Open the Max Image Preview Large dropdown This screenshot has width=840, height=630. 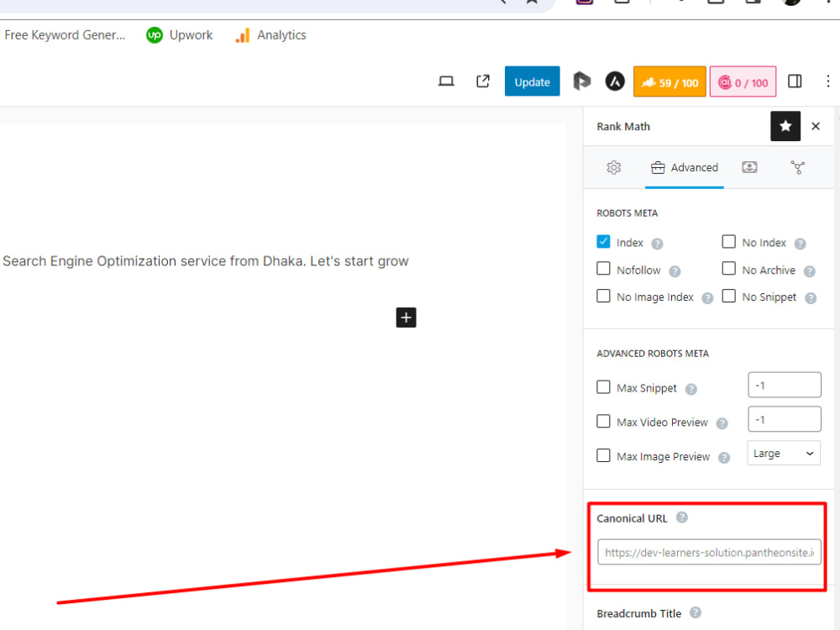coord(784,454)
